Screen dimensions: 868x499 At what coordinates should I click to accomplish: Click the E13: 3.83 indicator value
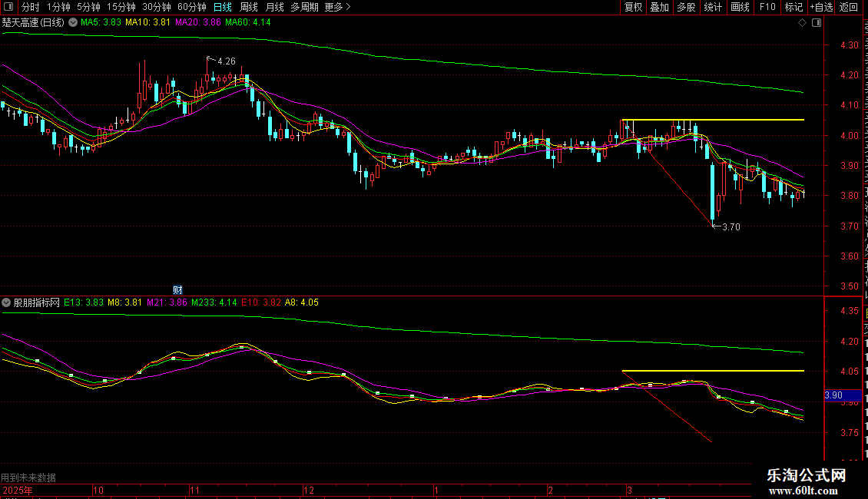(84, 302)
